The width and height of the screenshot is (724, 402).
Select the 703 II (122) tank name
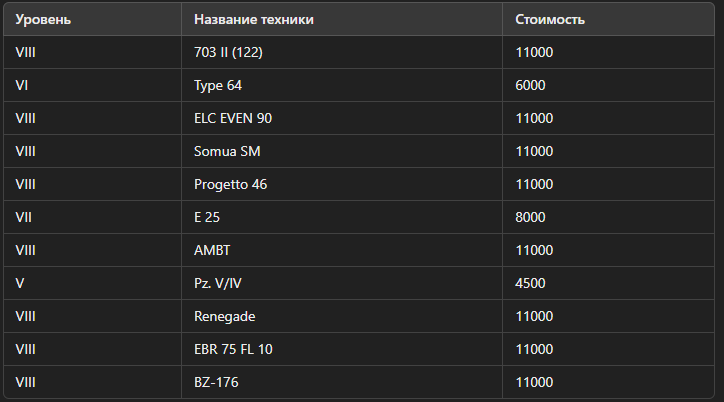point(228,52)
